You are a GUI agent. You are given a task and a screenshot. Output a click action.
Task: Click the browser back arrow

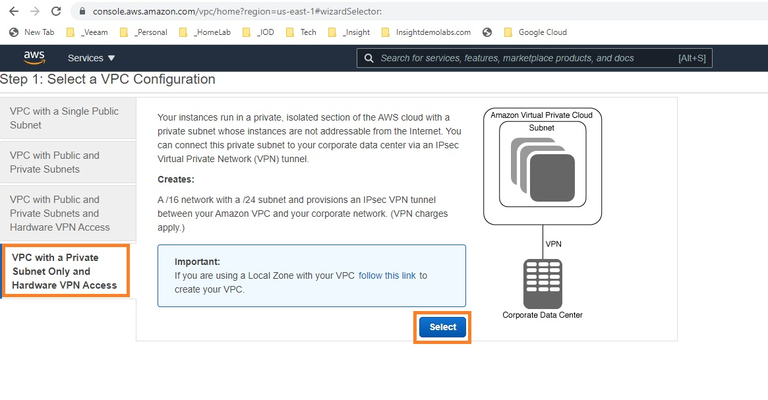point(13,11)
